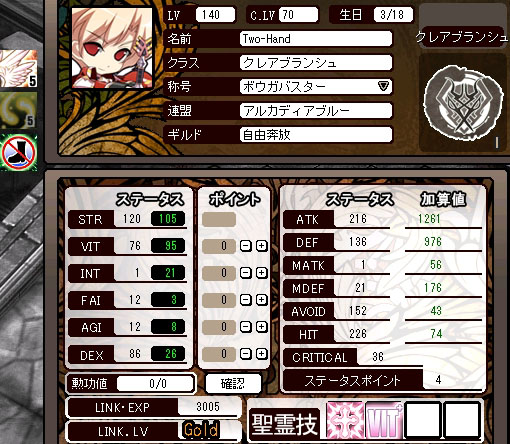
Task: Click the クレアブランシュ class tab label
Action: 462,37
